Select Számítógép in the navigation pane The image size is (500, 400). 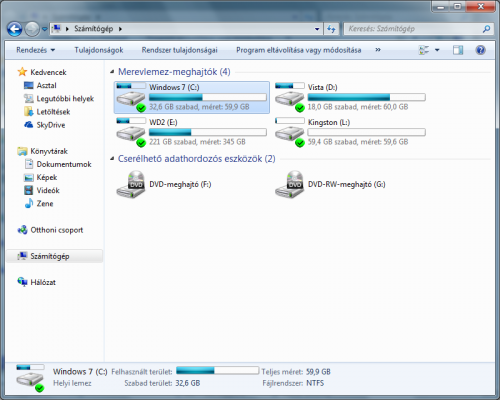(54, 256)
